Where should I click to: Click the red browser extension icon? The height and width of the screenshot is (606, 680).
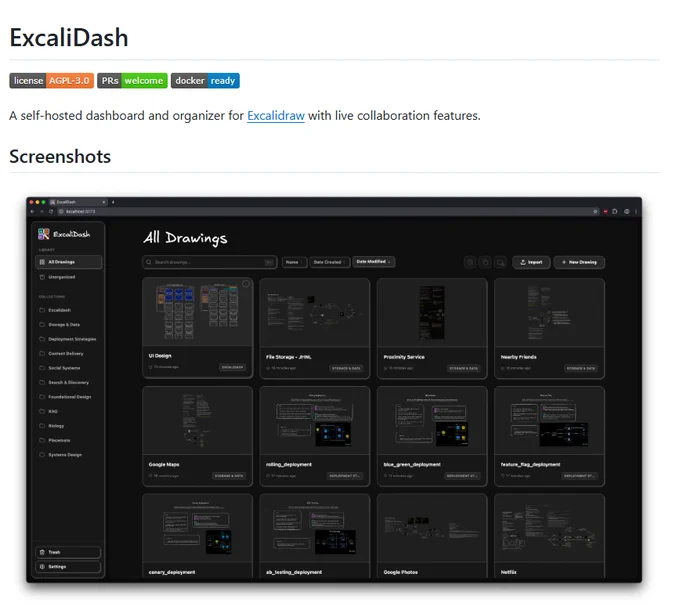click(x=605, y=212)
